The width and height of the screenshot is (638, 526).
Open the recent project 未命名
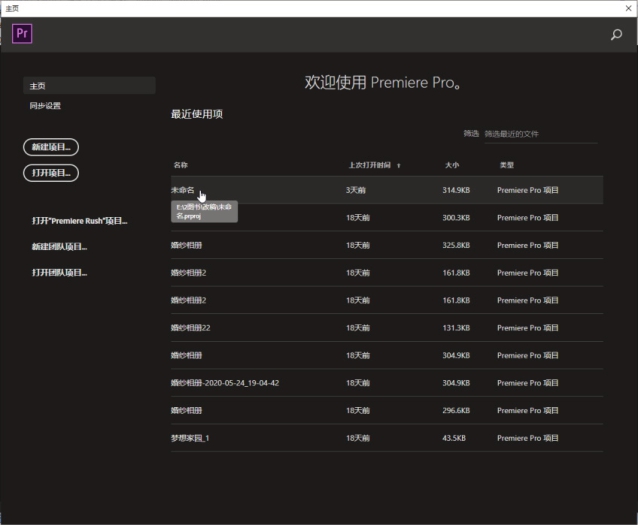click(x=182, y=190)
